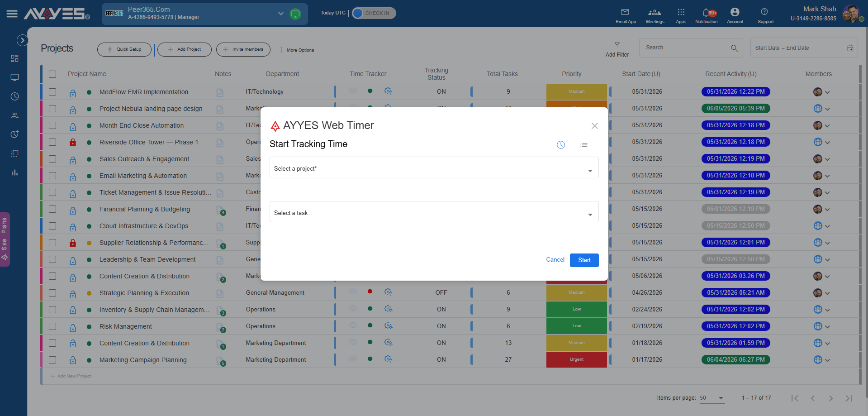
Task: Sort by Priority column header
Action: (x=572, y=74)
